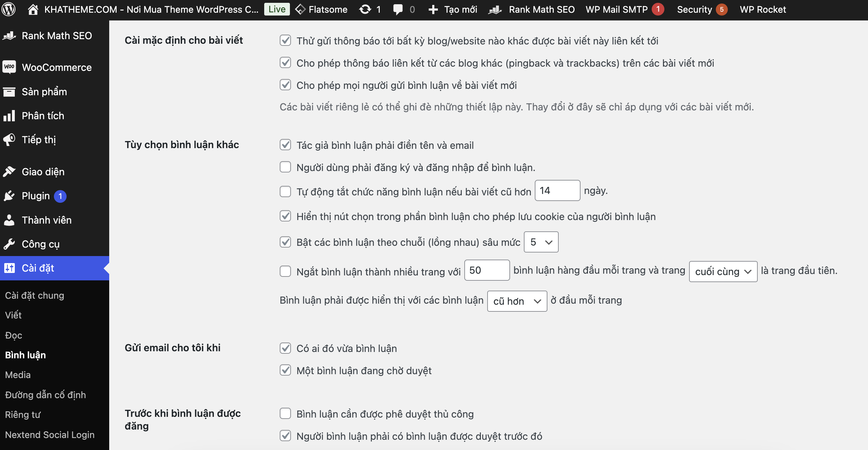
Task: Enable auto-close comments on old posts
Action: click(x=285, y=191)
